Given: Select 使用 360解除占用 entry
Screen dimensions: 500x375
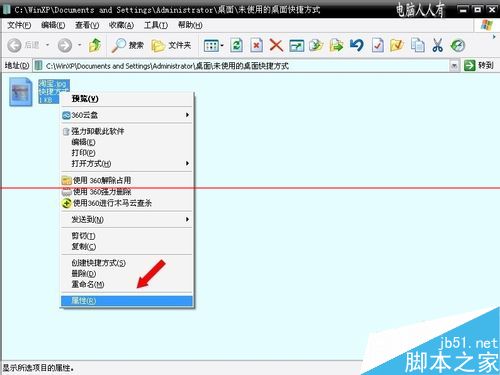Looking at the screenshot, I should (127, 180).
